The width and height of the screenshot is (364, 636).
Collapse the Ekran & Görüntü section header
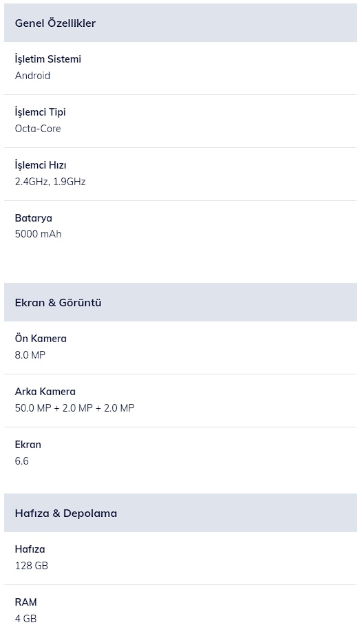[x=180, y=302]
